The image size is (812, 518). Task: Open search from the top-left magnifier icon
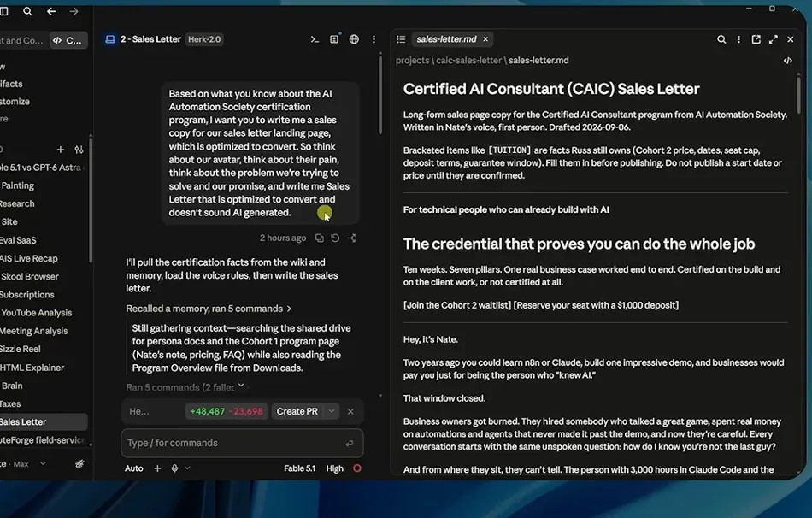click(x=27, y=11)
